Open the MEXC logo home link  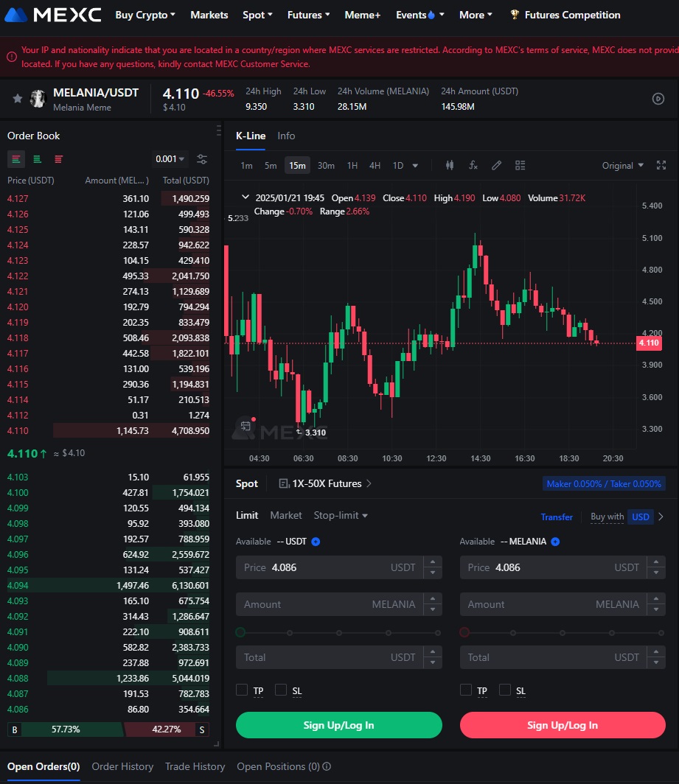tap(52, 15)
